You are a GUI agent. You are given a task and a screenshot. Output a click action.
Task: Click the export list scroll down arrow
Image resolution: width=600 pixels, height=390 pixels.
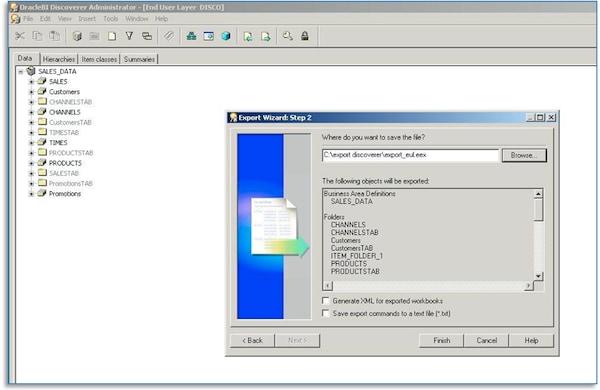coord(538,276)
